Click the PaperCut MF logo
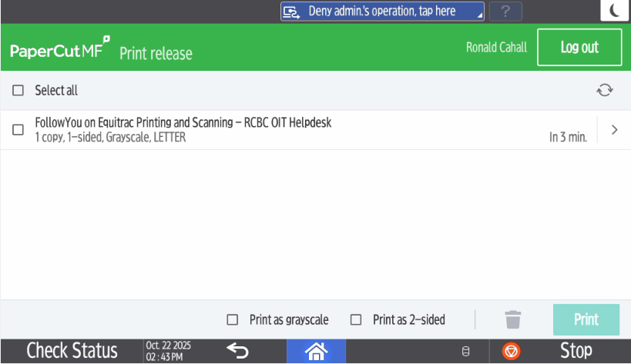This screenshot has height=364, width=631. point(60,48)
